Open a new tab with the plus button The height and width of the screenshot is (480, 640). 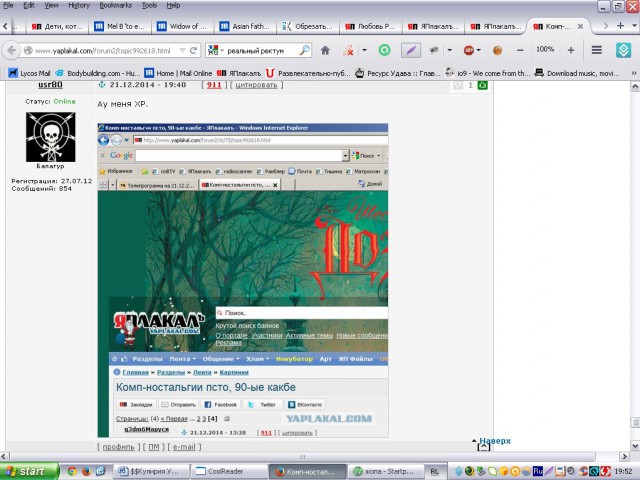point(620,26)
